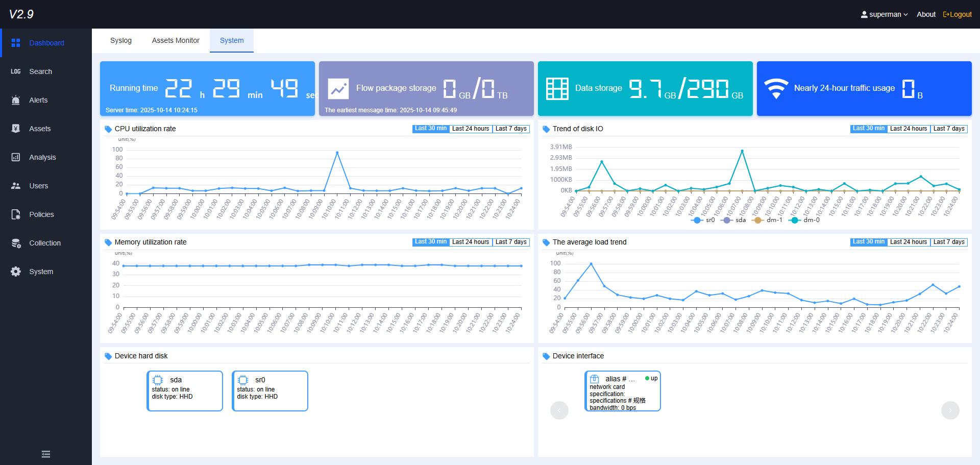Click the Logout link

click(x=957, y=14)
